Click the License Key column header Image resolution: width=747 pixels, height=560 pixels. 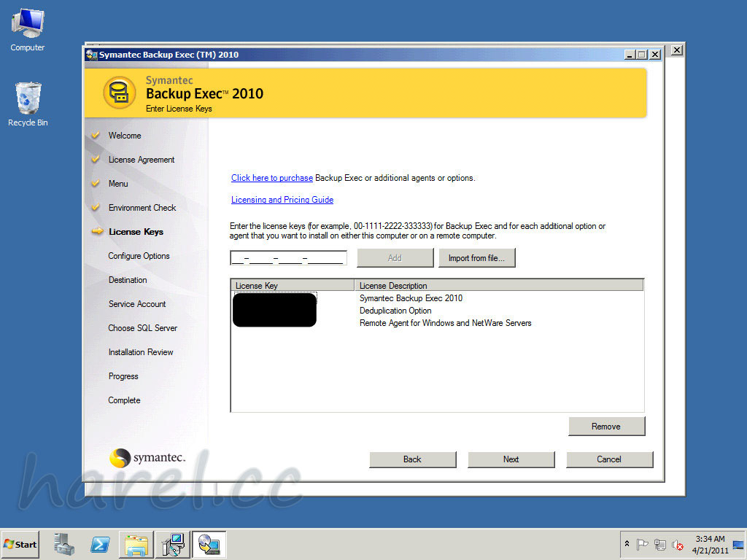[x=293, y=286]
